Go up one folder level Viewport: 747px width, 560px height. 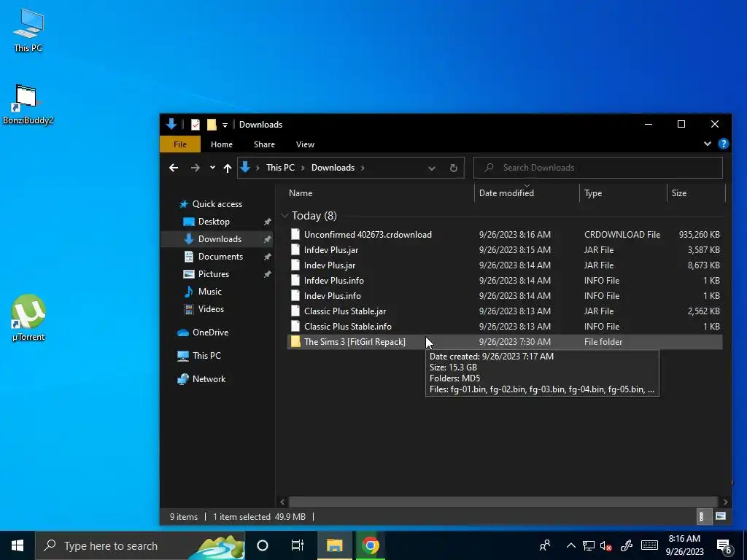[228, 168]
